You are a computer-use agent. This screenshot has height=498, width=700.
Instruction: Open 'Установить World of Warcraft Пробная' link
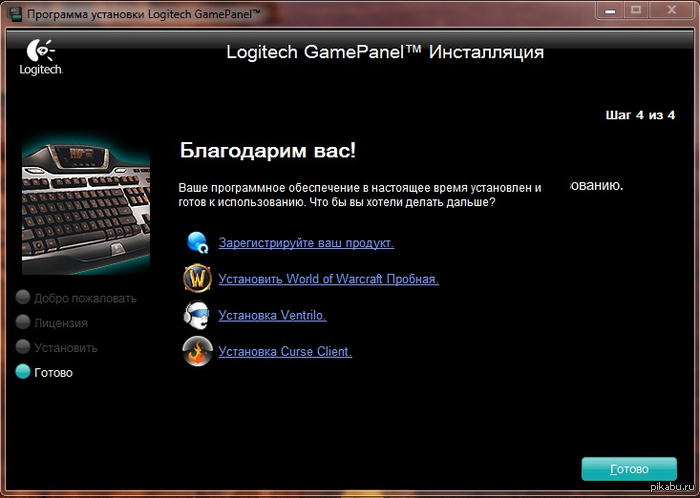[x=328, y=279]
